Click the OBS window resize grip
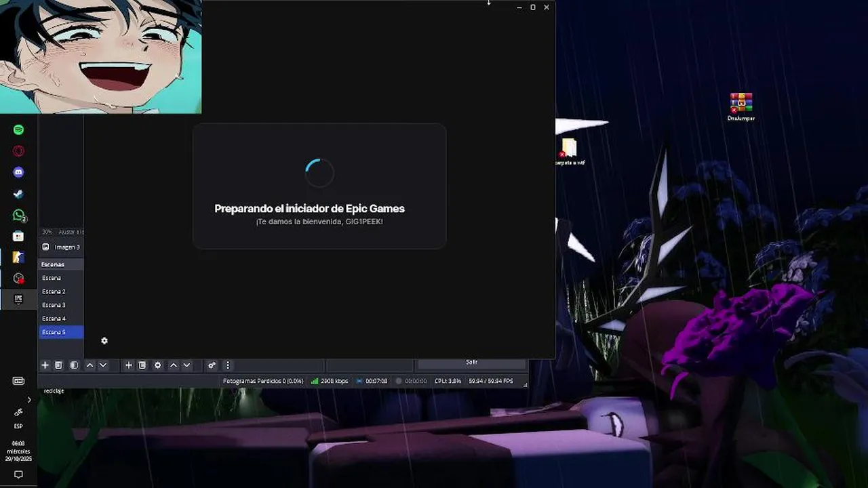The width and height of the screenshot is (868, 488). (x=525, y=383)
